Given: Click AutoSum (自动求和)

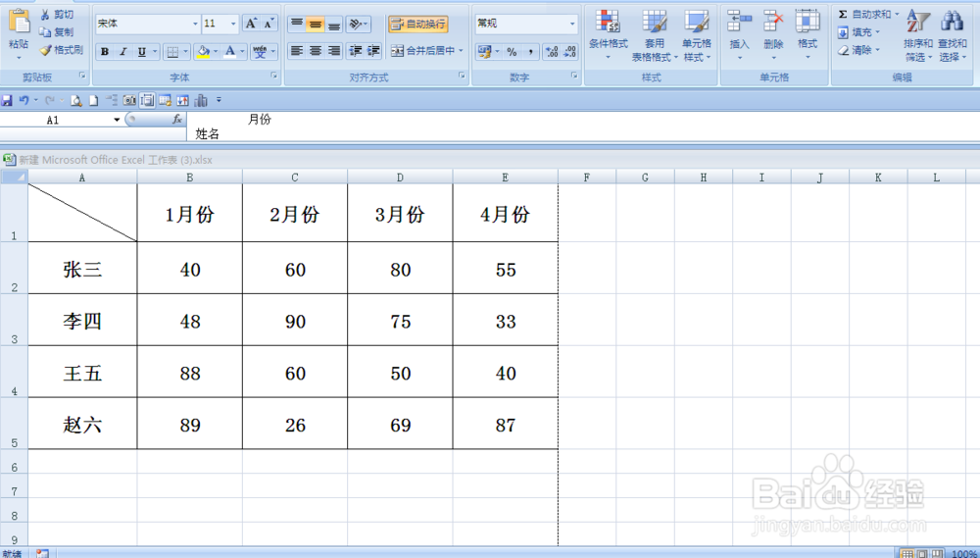Looking at the screenshot, I should point(863,15).
